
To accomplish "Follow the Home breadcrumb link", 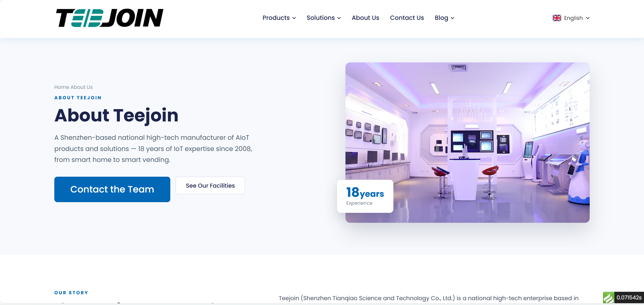I will pyautogui.click(x=62, y=87).
